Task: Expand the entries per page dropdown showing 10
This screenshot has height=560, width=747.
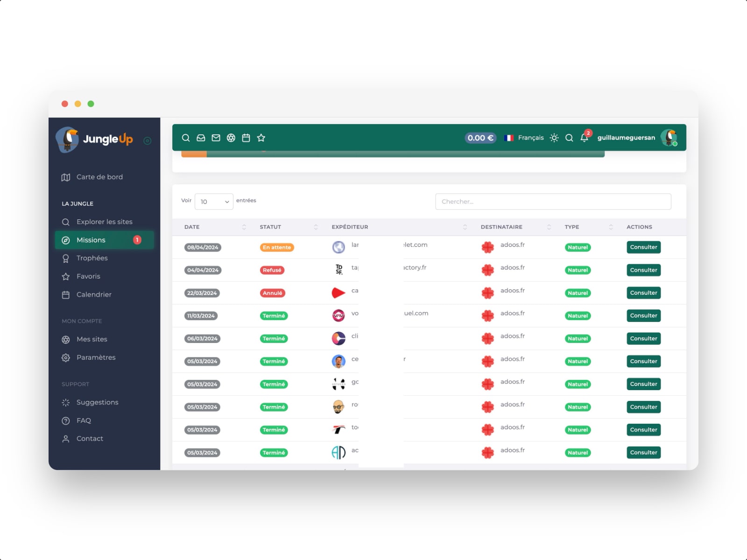Action: [x=214, y=202]
